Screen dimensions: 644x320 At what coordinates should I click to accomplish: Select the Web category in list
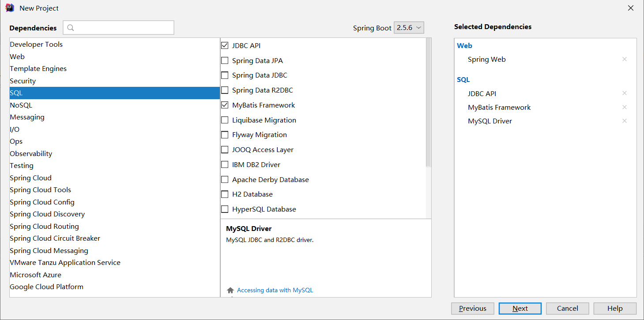click(115, 56)
